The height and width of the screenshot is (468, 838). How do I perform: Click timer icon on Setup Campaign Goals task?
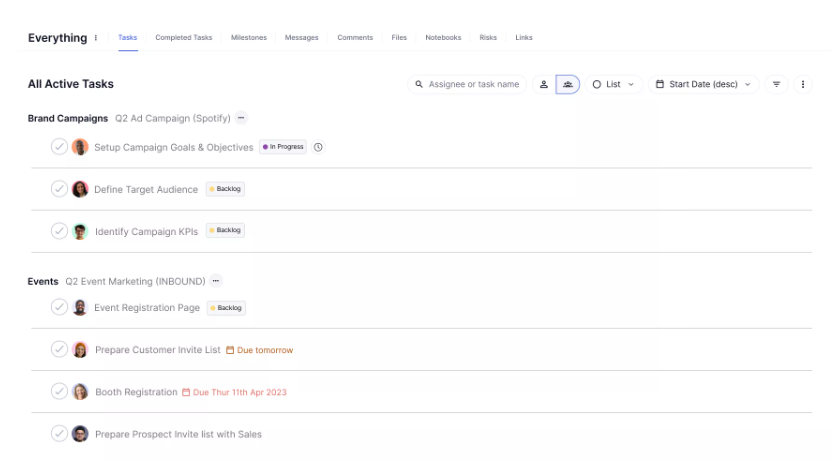[318, 147]
